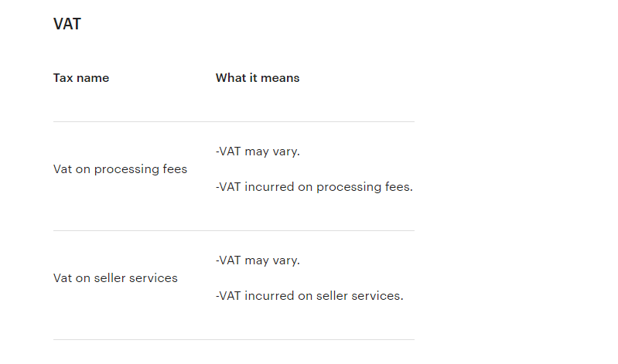Select the "Vat on seller services" row label
This screenshot has height=364, width=618.
115,278
